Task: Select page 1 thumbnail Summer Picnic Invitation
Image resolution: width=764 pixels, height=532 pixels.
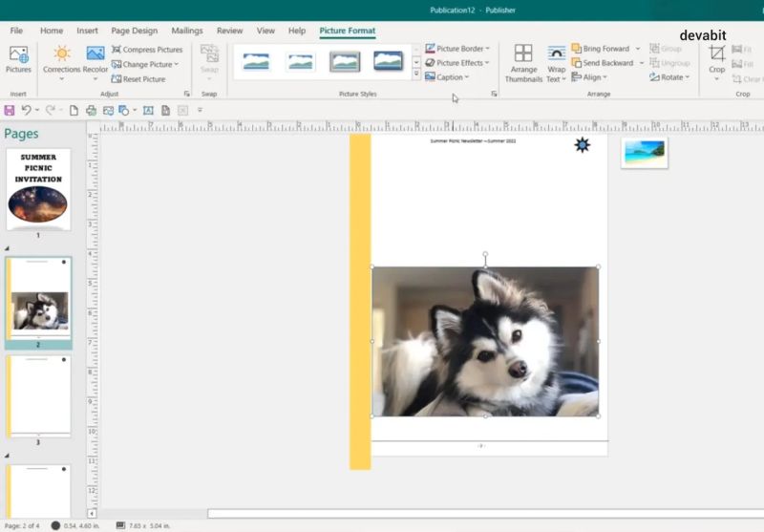Action: [38, 189]
